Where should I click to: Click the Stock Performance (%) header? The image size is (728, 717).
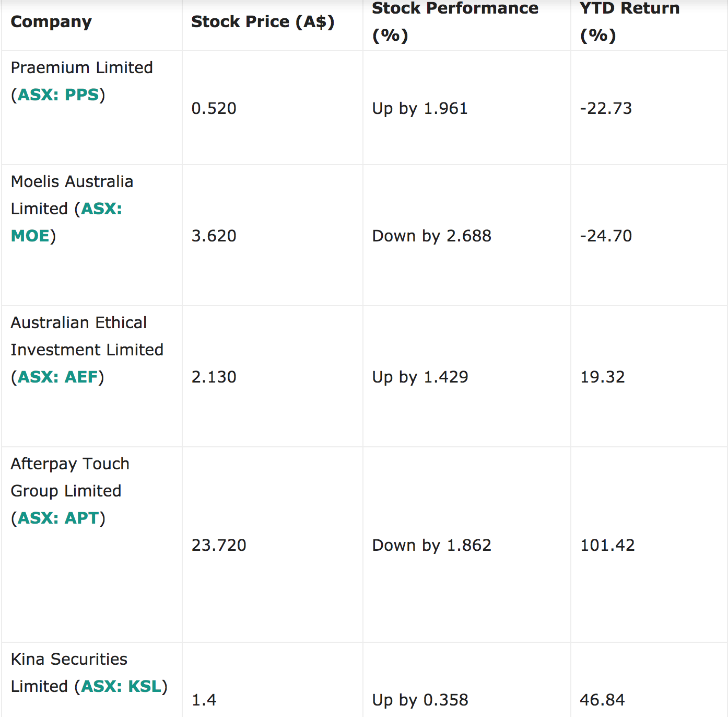click(x=455, y=22)
